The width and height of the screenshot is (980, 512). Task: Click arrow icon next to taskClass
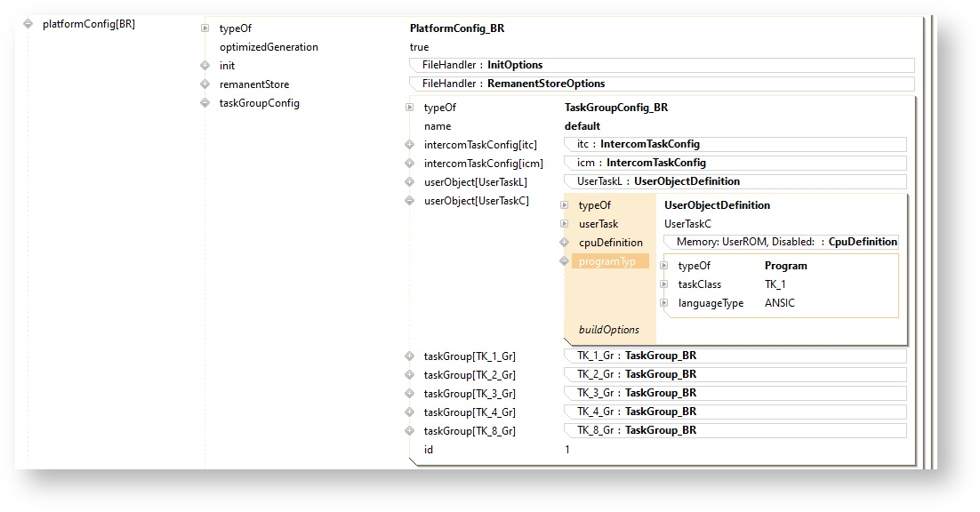point(664,284)
